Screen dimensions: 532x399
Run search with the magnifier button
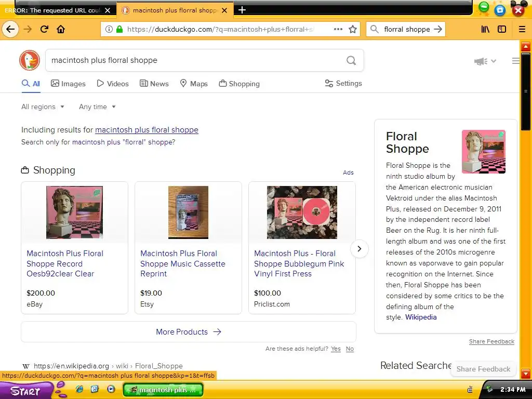tap(351, 60)
